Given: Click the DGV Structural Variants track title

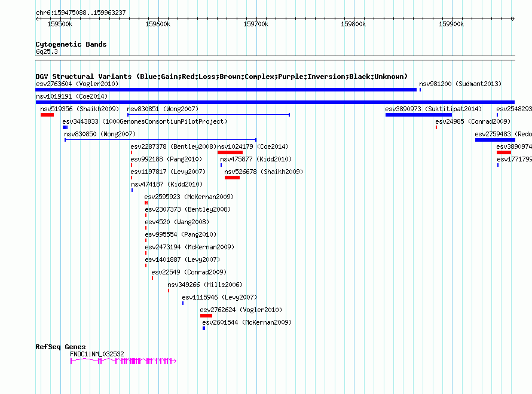Looking at the screenshot, I should (221, 77).
